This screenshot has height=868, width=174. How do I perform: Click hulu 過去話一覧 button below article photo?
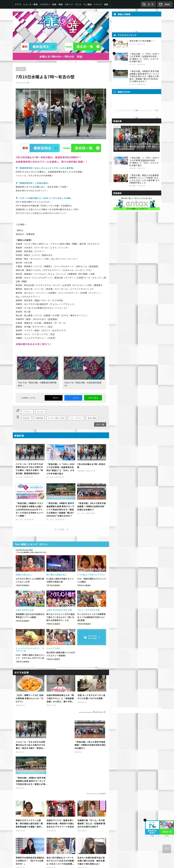(x=82, y=148)
